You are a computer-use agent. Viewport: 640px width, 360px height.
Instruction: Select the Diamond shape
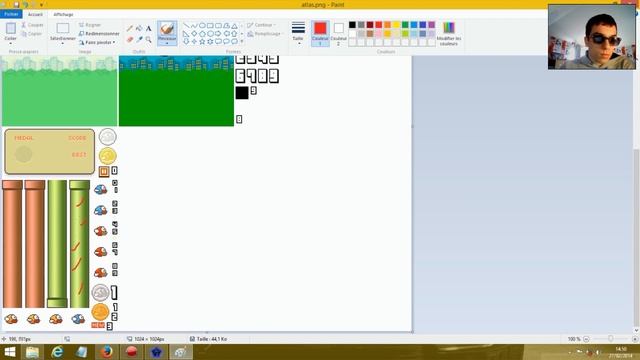(194, 33)
